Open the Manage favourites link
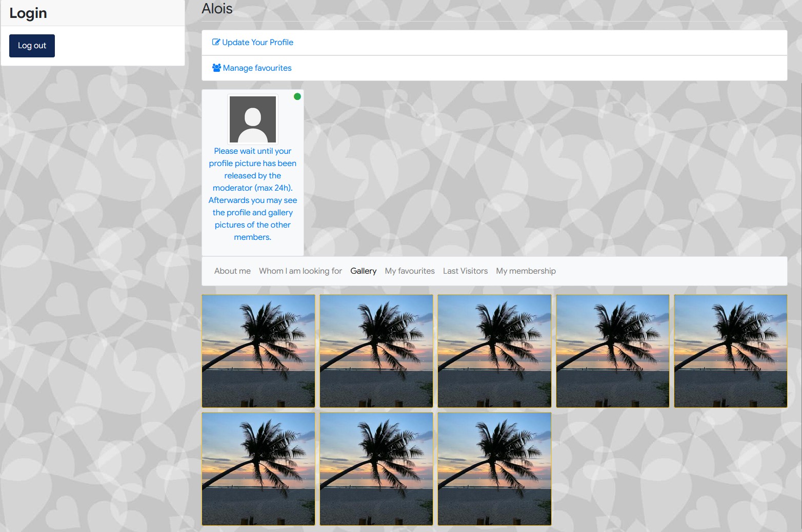 tap(257, 68)
